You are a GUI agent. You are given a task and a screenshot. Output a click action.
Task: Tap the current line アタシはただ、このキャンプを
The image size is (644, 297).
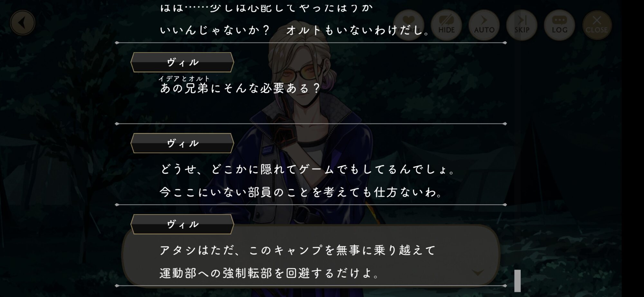(x=298, y=250)
